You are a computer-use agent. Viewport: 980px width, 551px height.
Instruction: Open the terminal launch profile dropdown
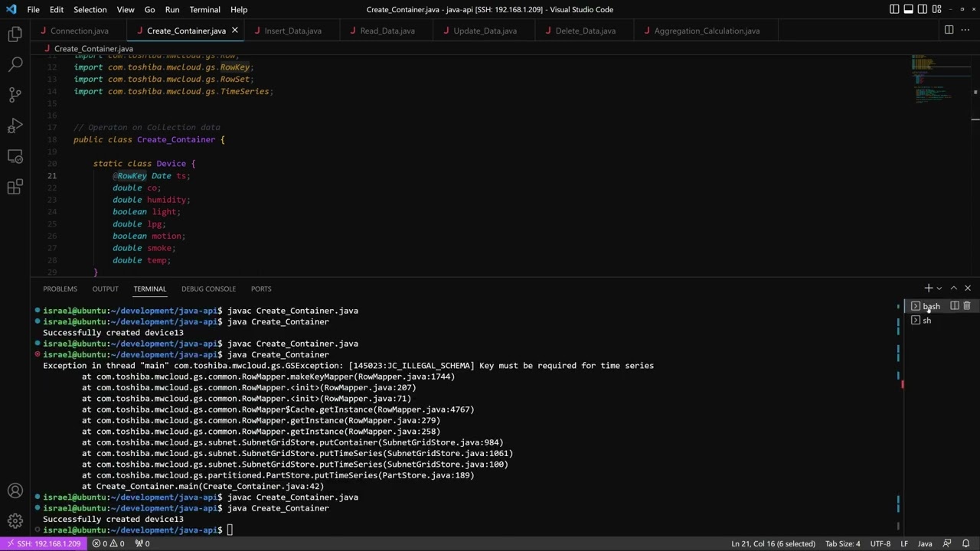pyautogui.click(x=939, y=289)
